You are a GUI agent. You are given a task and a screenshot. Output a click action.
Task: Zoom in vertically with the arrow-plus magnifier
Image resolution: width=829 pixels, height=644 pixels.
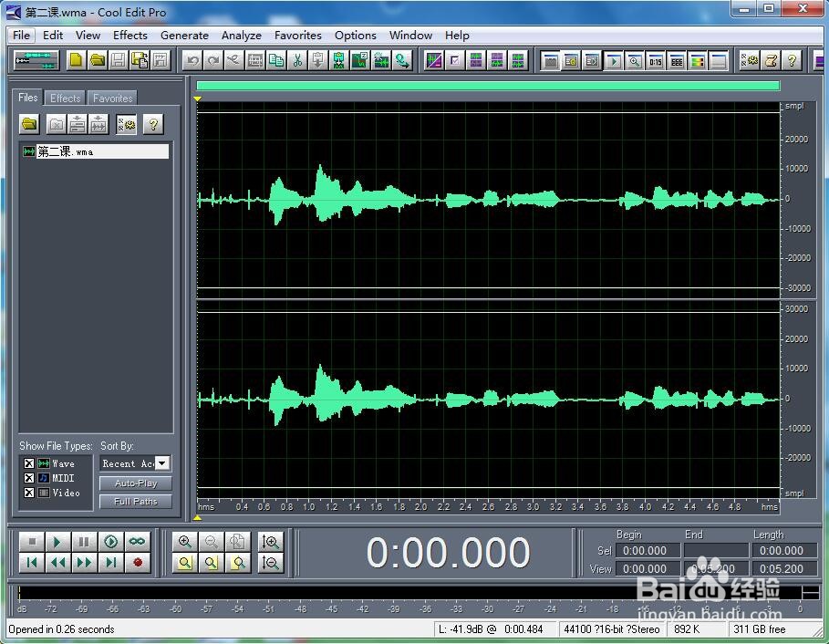[270, 542]
